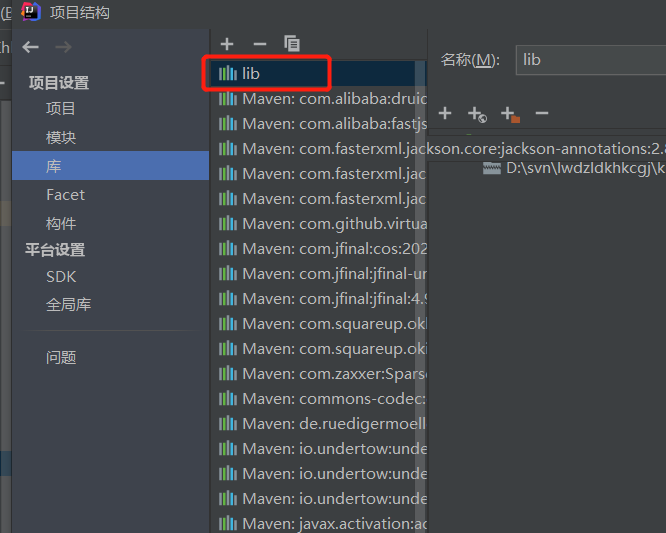
Task: Select the Maven com.alibaba:druid library
Action: [319, 99]
